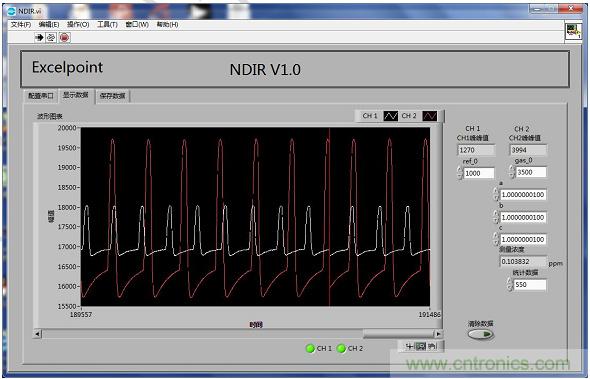Toggle the green CH 2 indicator
This screenshot has height=379, width=590.
click(x=341, y=349)
